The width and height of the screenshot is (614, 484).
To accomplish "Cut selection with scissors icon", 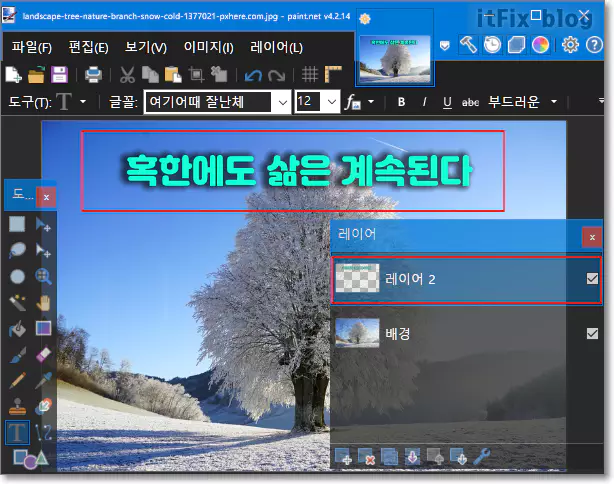I will click(127, 74).
